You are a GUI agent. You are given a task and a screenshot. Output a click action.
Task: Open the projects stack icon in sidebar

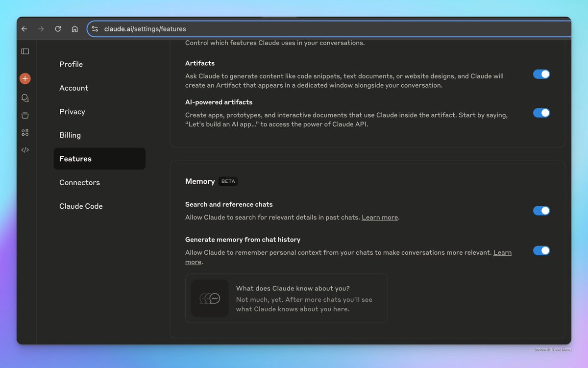tap(25, 115)
